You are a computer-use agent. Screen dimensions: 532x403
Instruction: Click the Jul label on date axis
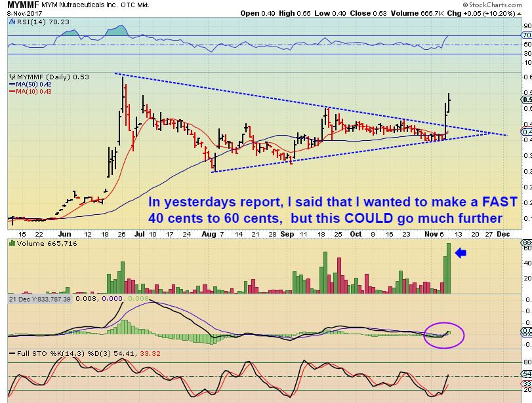[140, 234]
